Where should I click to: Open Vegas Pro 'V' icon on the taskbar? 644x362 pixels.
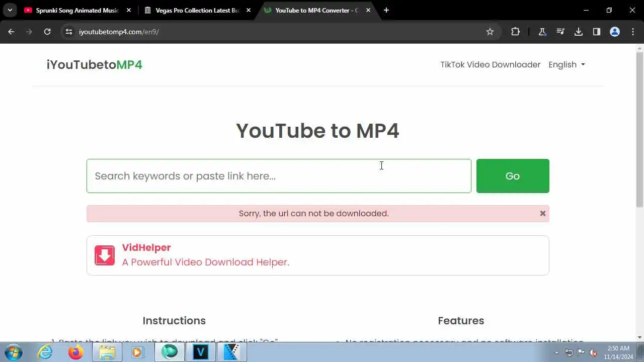point(200,352)
